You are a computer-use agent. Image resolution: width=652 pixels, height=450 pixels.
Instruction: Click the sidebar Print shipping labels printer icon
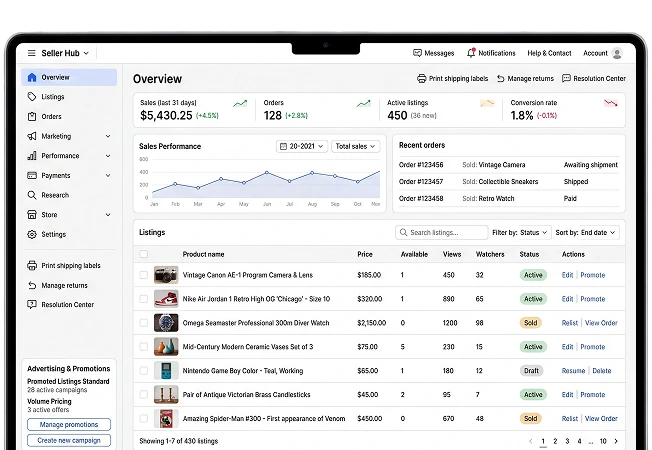point(32,265)
